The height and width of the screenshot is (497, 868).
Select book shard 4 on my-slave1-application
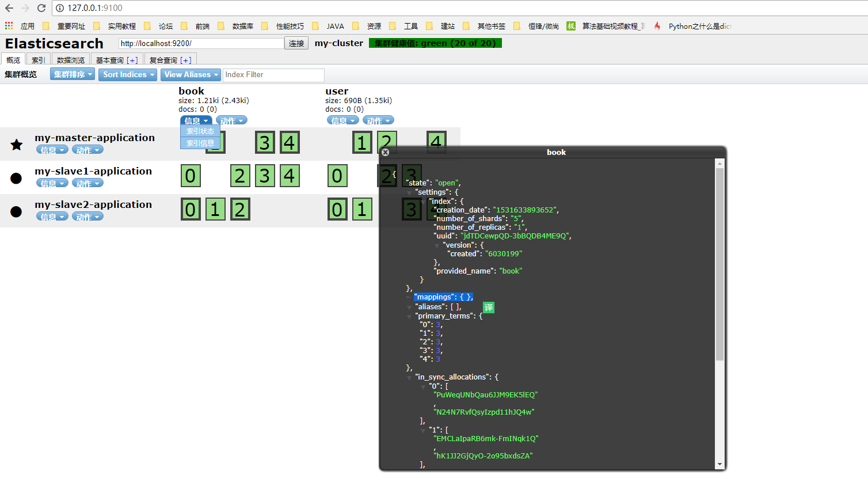pos(290,176)
